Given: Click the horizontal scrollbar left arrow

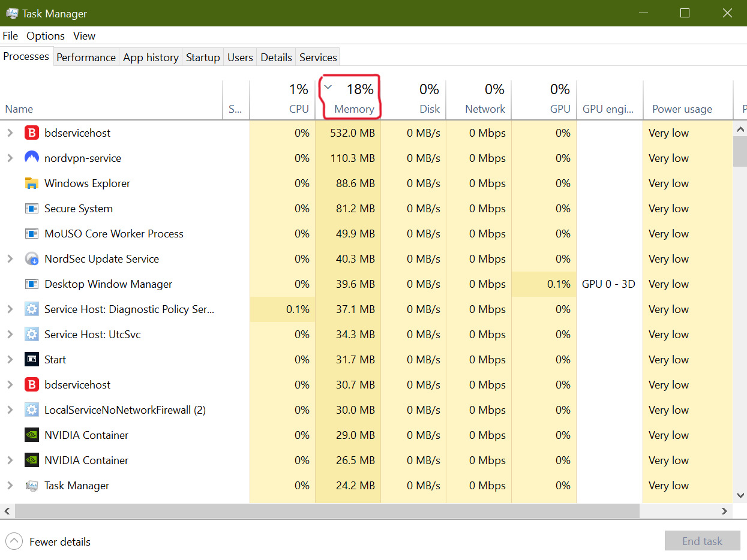Looking at the screenshot, I should coord(7,511).
